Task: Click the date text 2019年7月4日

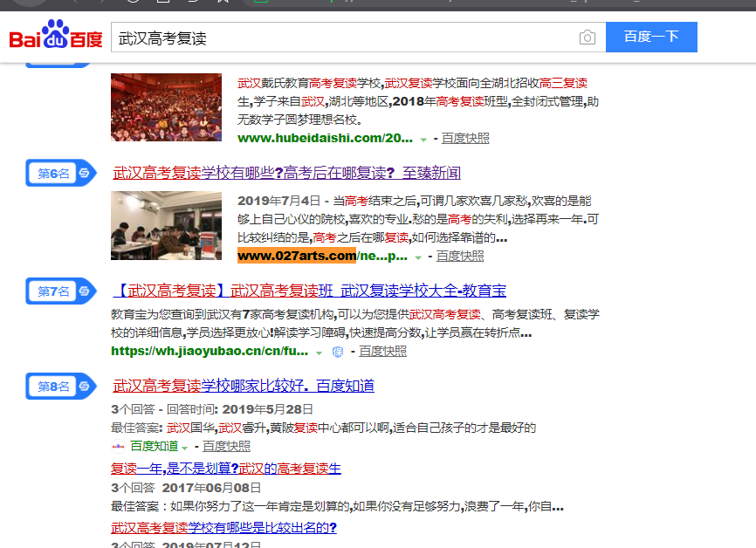Action: pos(279,201)
